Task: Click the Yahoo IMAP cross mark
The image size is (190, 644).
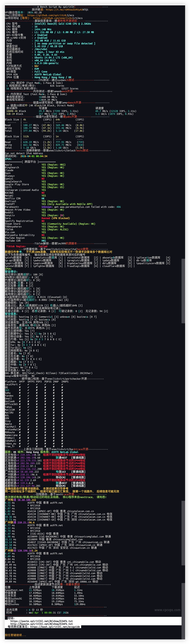Action: click(x=54, y=407)
